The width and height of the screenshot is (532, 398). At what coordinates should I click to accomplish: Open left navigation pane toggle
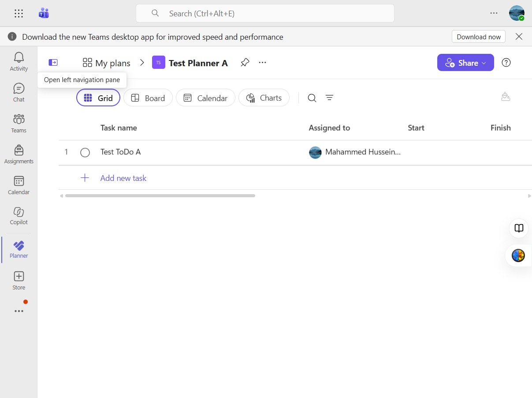[53, 63]
